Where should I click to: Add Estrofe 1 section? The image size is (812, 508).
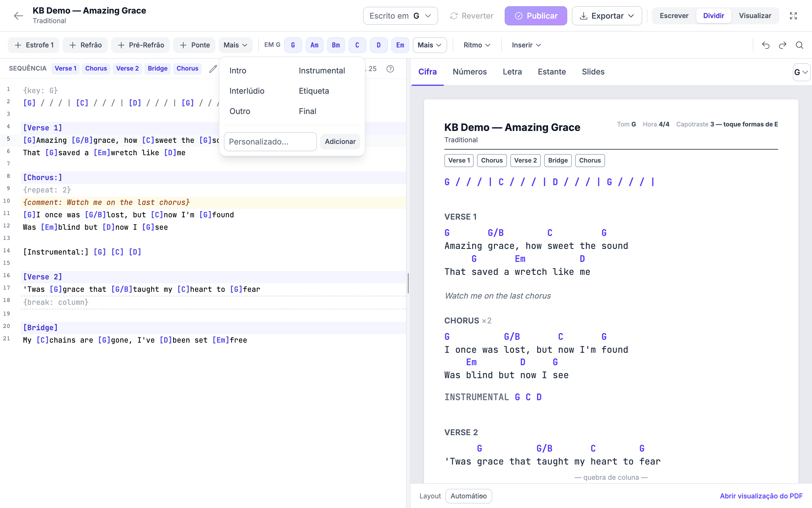(x=34, y=45)
